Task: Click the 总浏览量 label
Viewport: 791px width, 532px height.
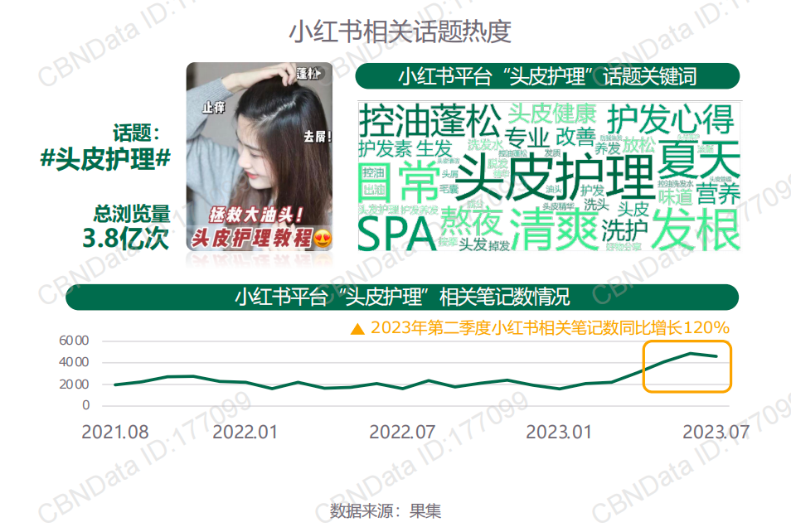Action: tap(132, 213)
